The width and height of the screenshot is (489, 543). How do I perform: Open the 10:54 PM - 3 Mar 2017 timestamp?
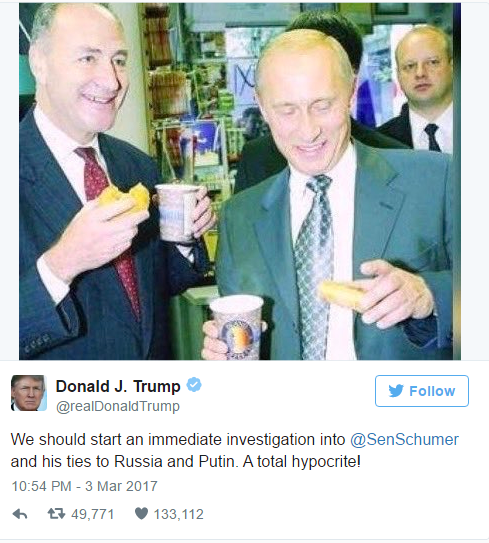[85, 486]
